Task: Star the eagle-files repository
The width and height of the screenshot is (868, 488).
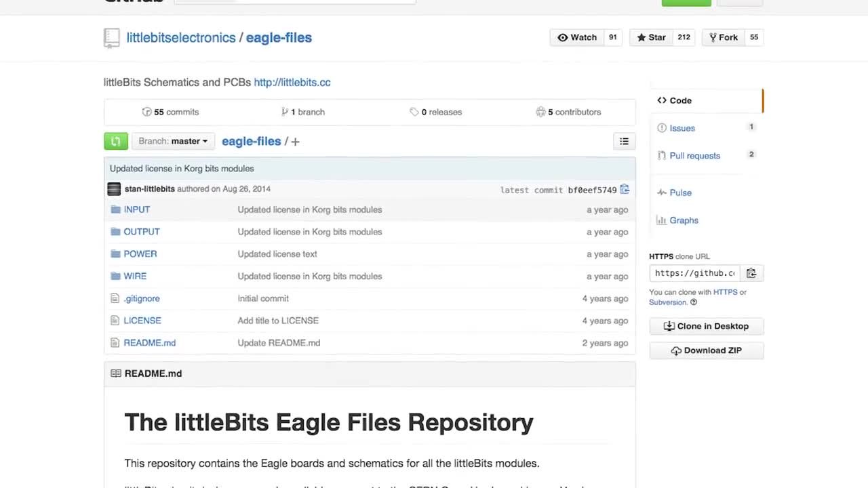Action: (651, 37)
